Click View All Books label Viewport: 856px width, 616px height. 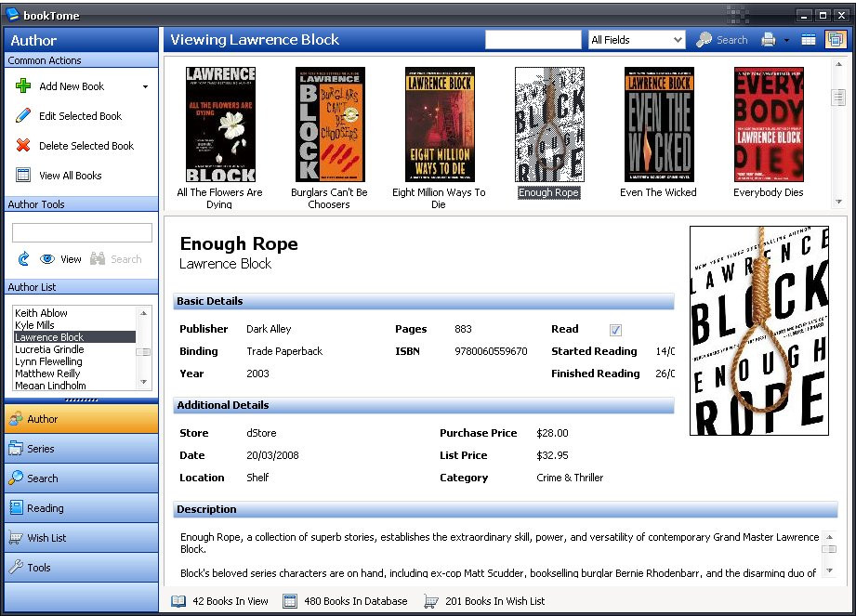(x=70, y=176)
